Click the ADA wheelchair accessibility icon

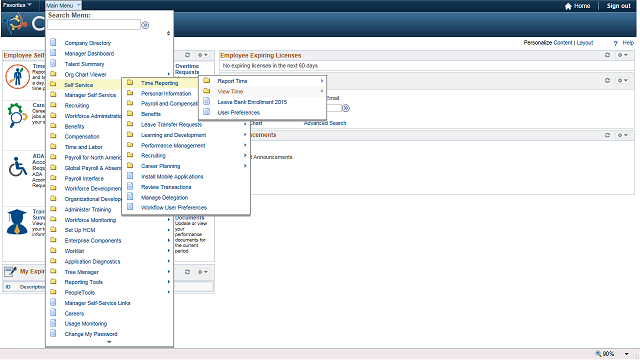coord(17,167)
